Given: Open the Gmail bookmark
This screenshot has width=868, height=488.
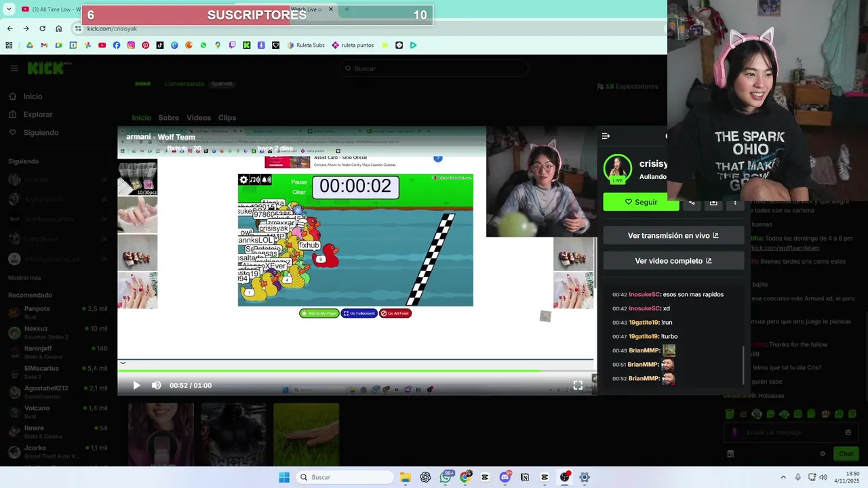Looking at the screenshot, I should pyautogui.click(x=44, y=45).
